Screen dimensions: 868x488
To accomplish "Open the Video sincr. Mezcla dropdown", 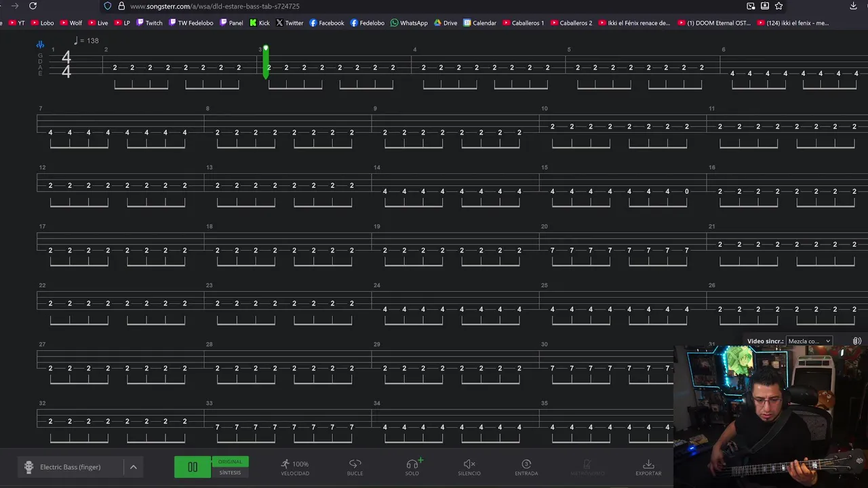I will 809,341.
